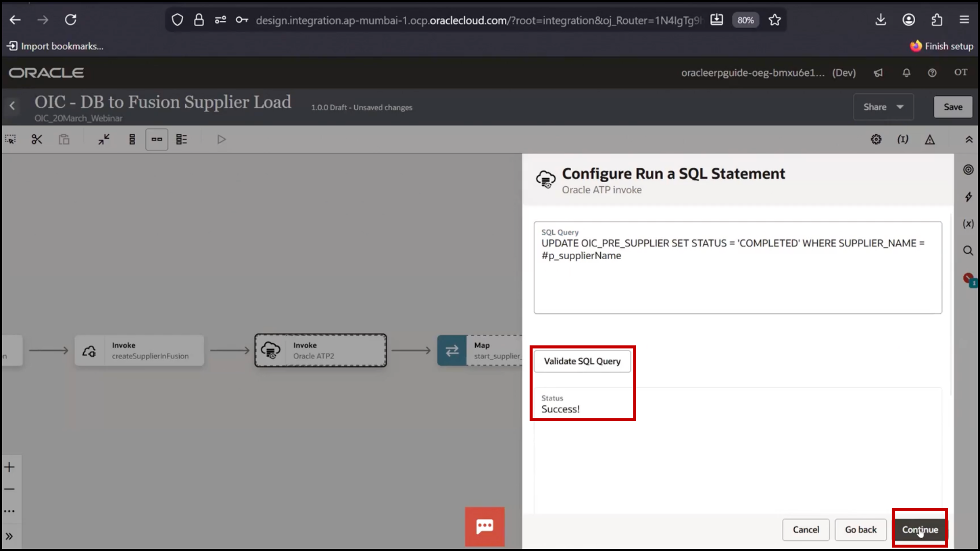
Task: Open integration properties (I) icon
Action: tap(903, 139)
